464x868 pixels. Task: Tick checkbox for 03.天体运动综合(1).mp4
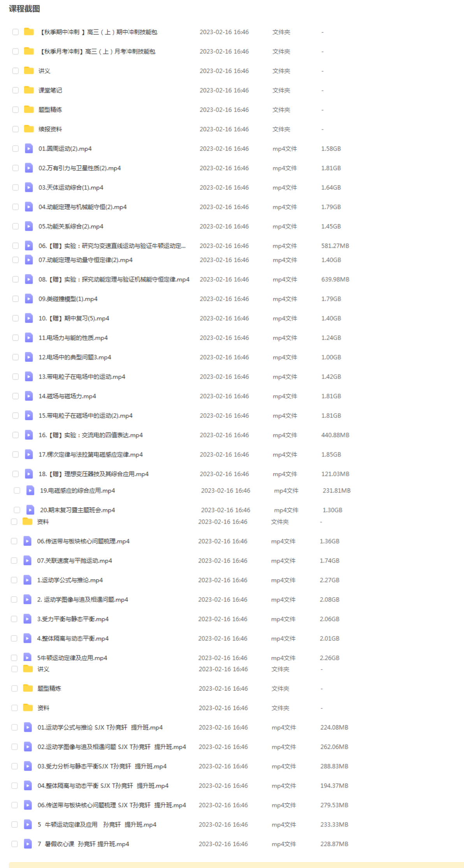point(16,188)
